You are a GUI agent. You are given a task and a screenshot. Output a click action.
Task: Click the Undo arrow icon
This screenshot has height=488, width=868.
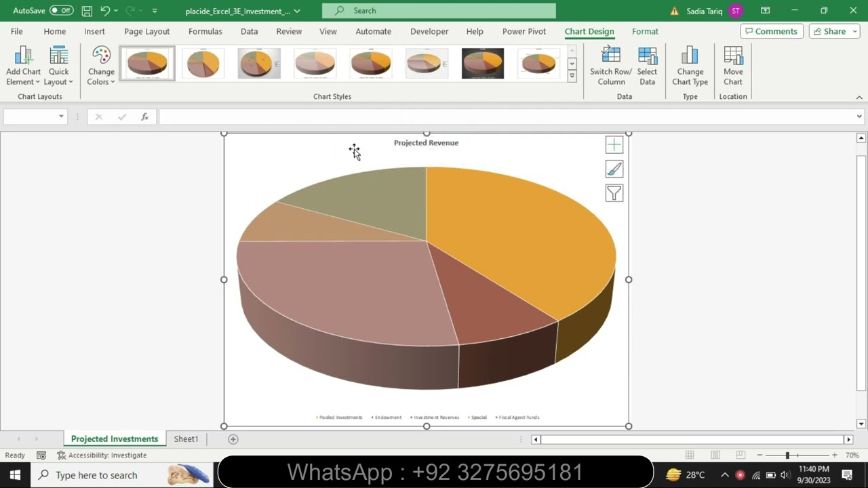105,11
